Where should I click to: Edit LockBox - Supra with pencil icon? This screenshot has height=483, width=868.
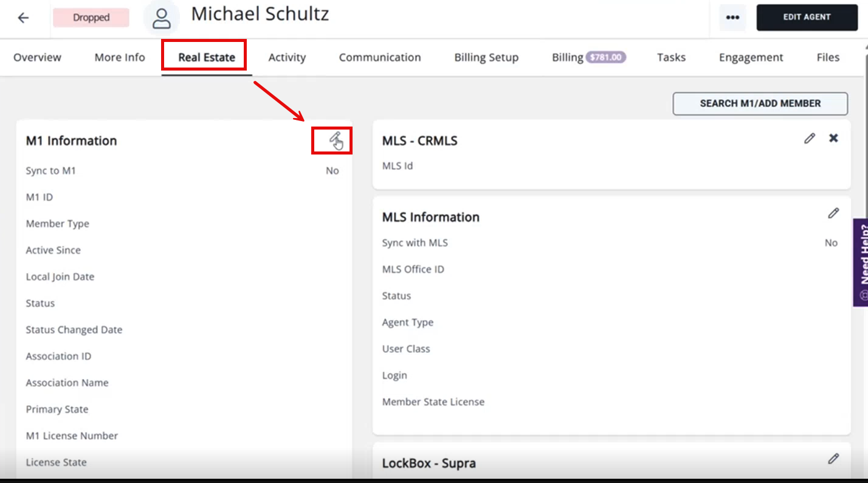(833, 459)
